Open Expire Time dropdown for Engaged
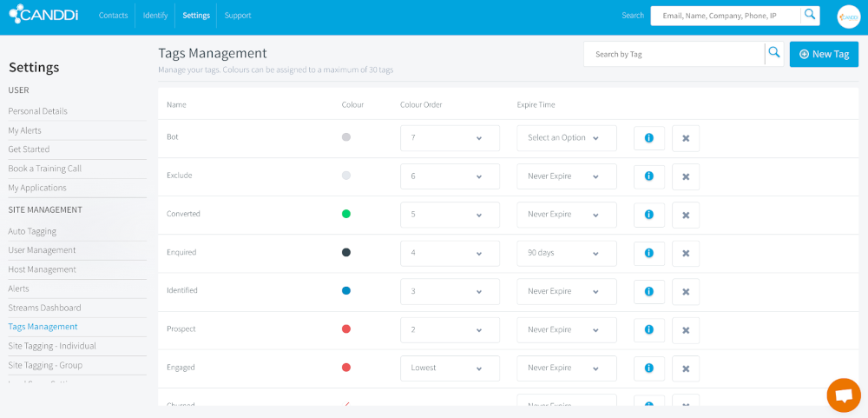 point(566,368)
